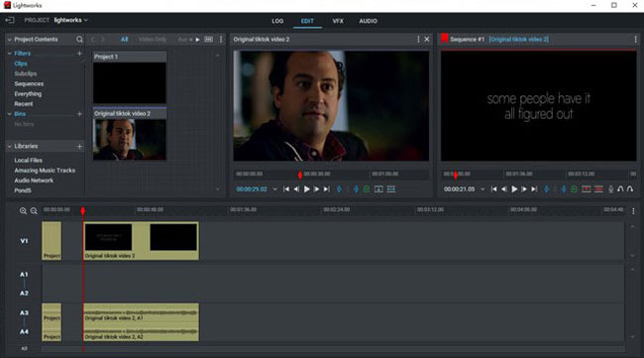Mark out point in source viewer
This screenshot has height=358, width=644.
point(356,189)
